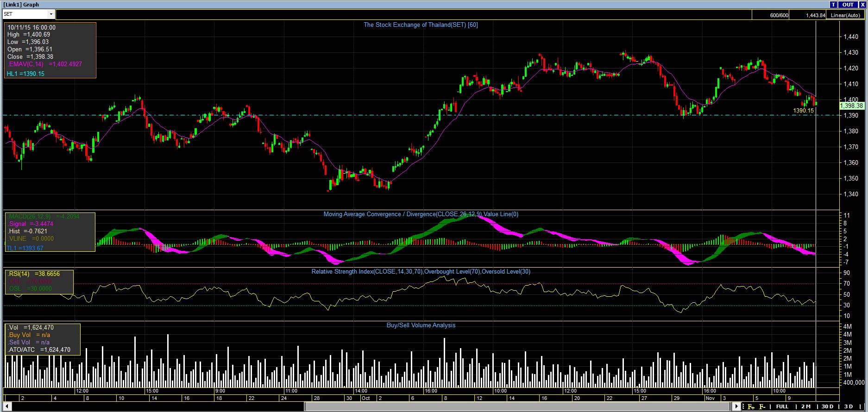Screen dimensions: 868x412
Task: Close the Link1 Graph window
Action: click(862, 5)
